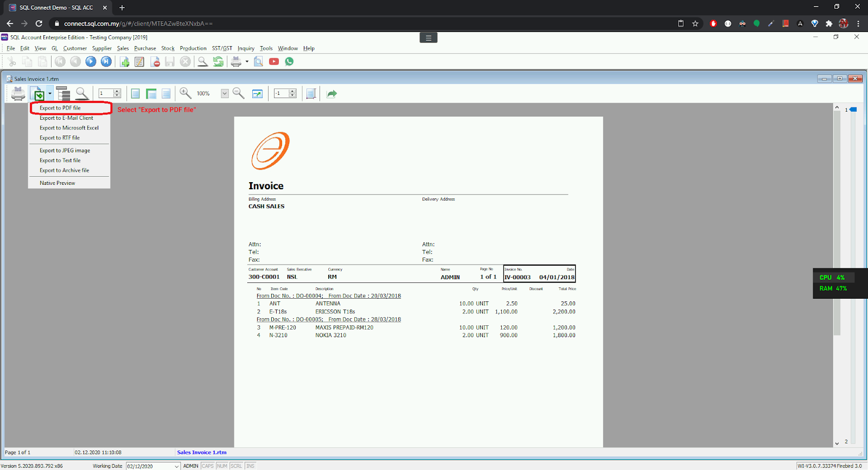868x470 pixels.
Task: Click the browser extensions puzzle icon
Action: click(x=829, y=23)
